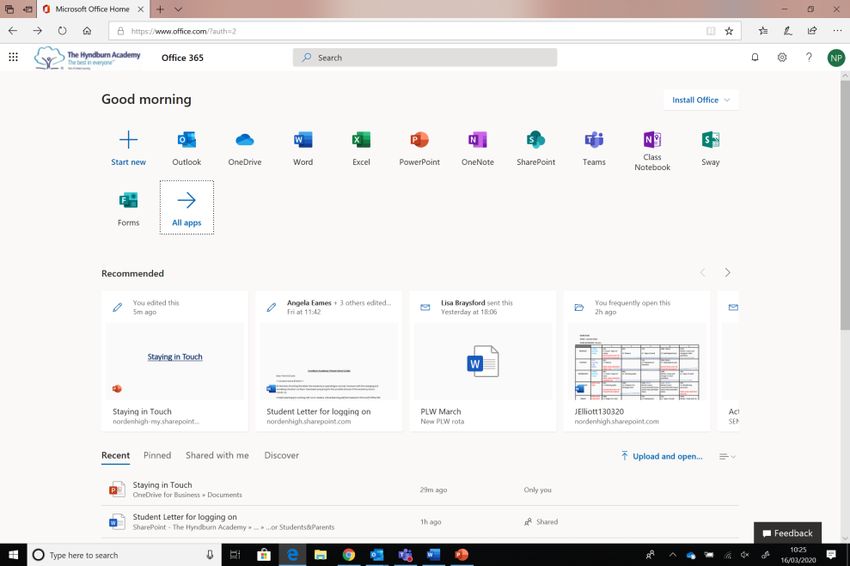Launch PowerPoint
Screen dimensions: 850x566
point(420,148)
